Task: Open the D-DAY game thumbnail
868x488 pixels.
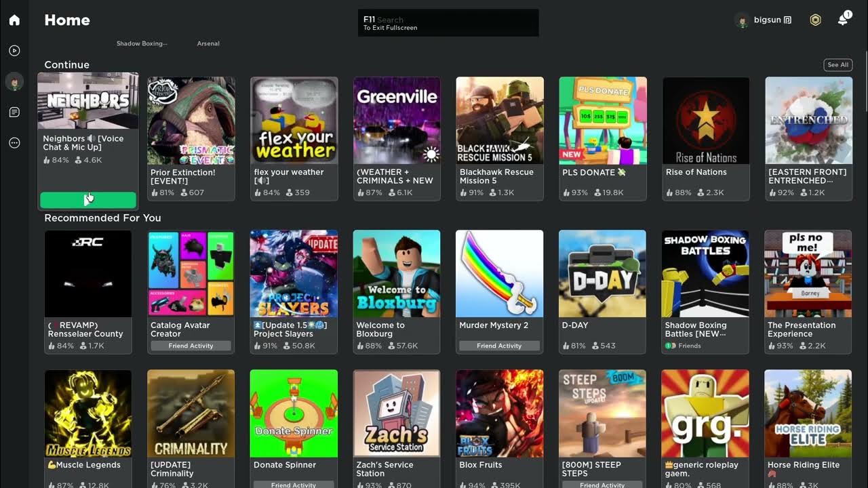Action: tap(603, 274)
